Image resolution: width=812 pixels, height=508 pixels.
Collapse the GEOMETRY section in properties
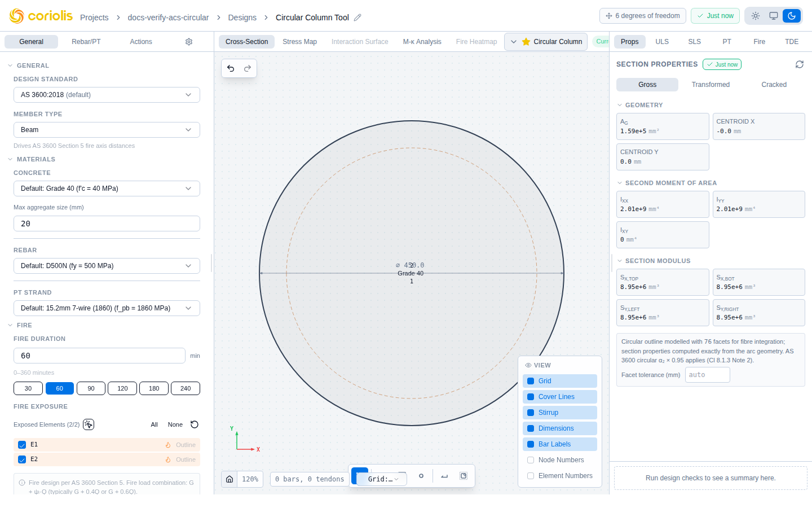pos(639,105)
